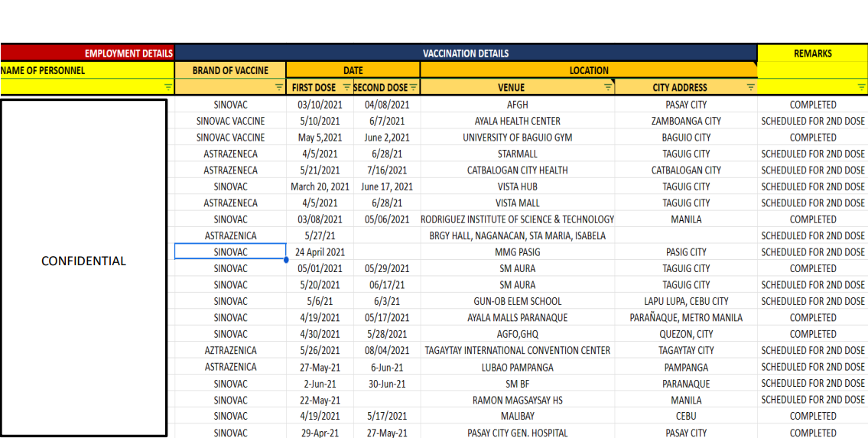The height and width of the screenshot is (438, 868).
Task: Select the SM BF venue cell
Action: tap(517, 383)
